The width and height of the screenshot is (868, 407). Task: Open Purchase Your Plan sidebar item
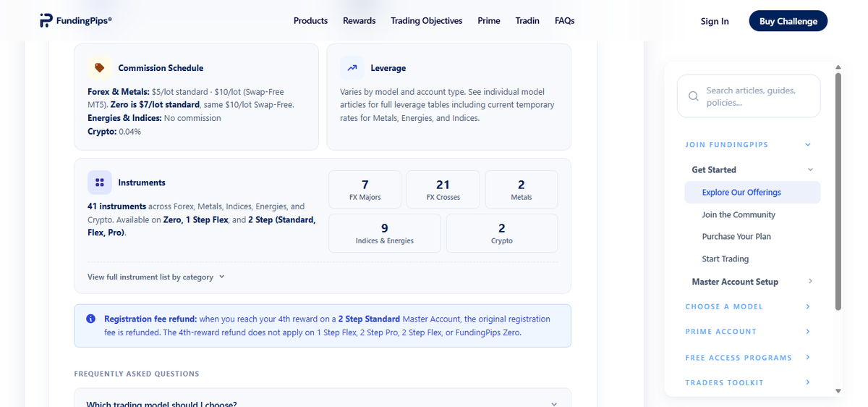click(x=736, y=237)
